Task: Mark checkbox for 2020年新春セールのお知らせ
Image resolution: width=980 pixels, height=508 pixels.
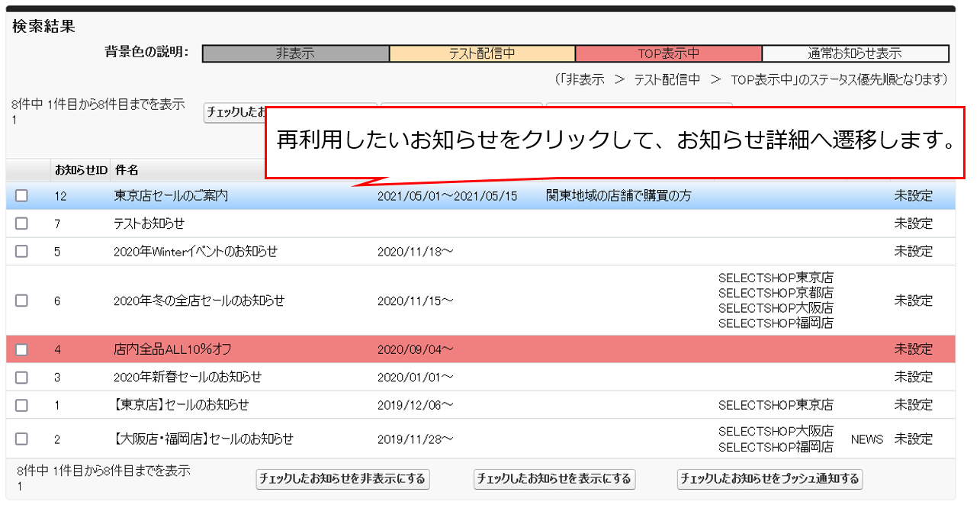Action: pos(21,377)
